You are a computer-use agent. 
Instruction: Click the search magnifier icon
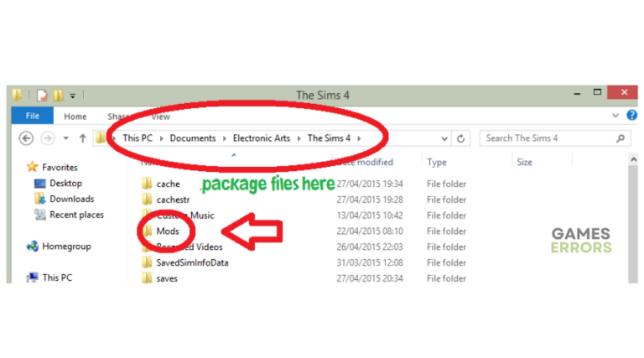coord(621,139)
